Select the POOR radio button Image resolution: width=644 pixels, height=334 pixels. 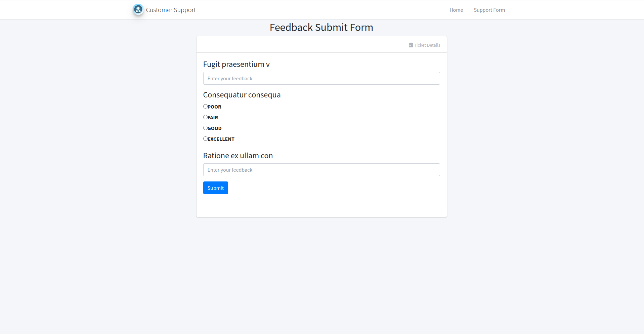click(205, 107)
